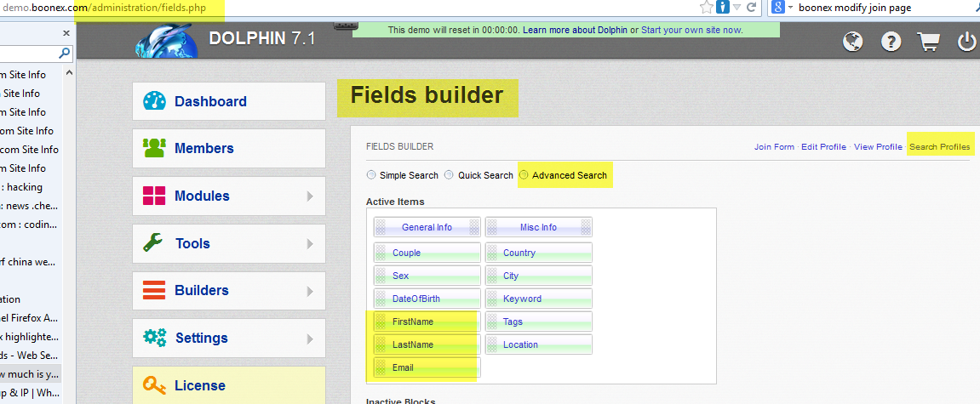
Task: Click the Dolphin logo image
Action: 166,43
